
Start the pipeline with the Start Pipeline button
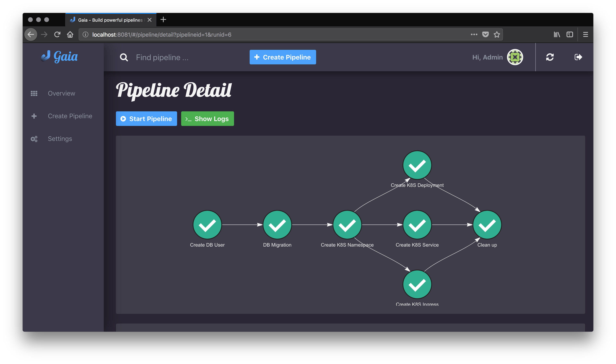pos(146,119)
